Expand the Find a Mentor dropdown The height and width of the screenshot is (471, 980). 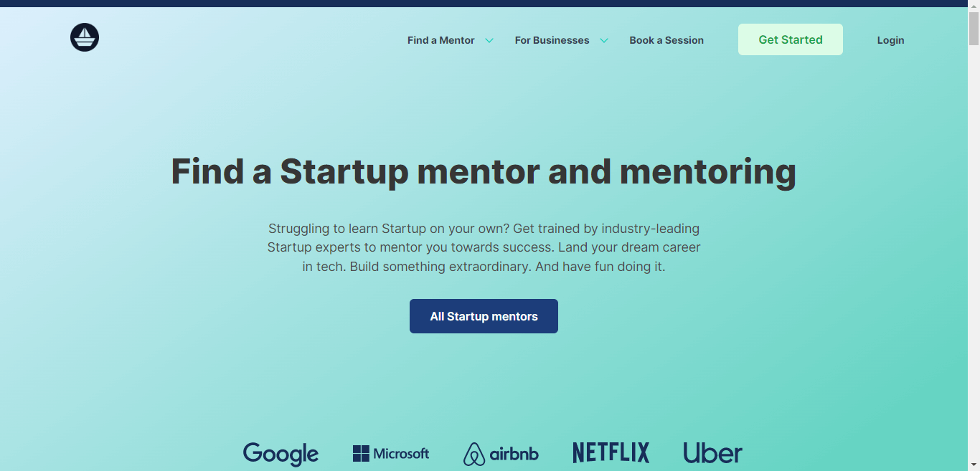click(440, 40)
